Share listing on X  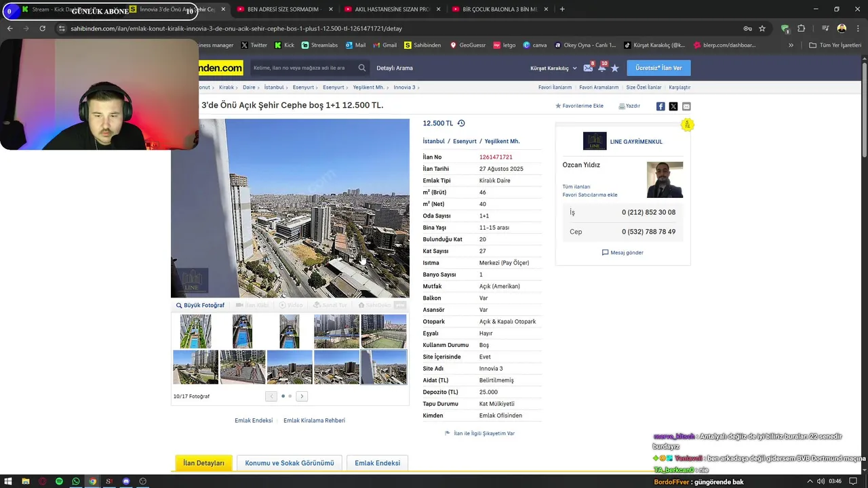click(673, 106)
